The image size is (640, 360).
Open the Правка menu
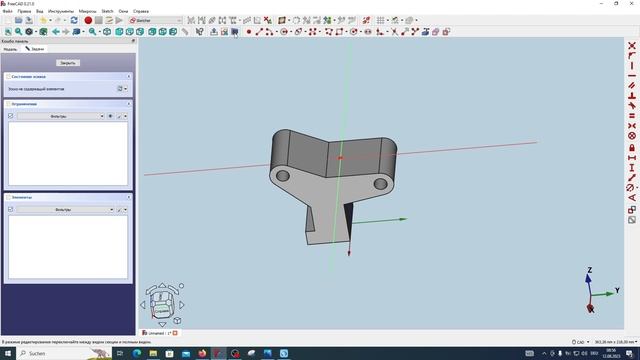tap(24, 11)
